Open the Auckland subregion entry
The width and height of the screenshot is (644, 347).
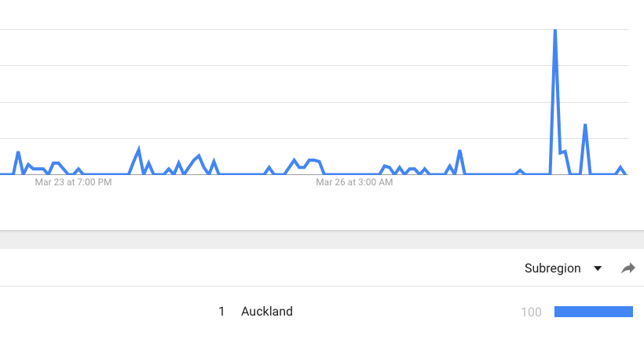[x=267, y=311]
